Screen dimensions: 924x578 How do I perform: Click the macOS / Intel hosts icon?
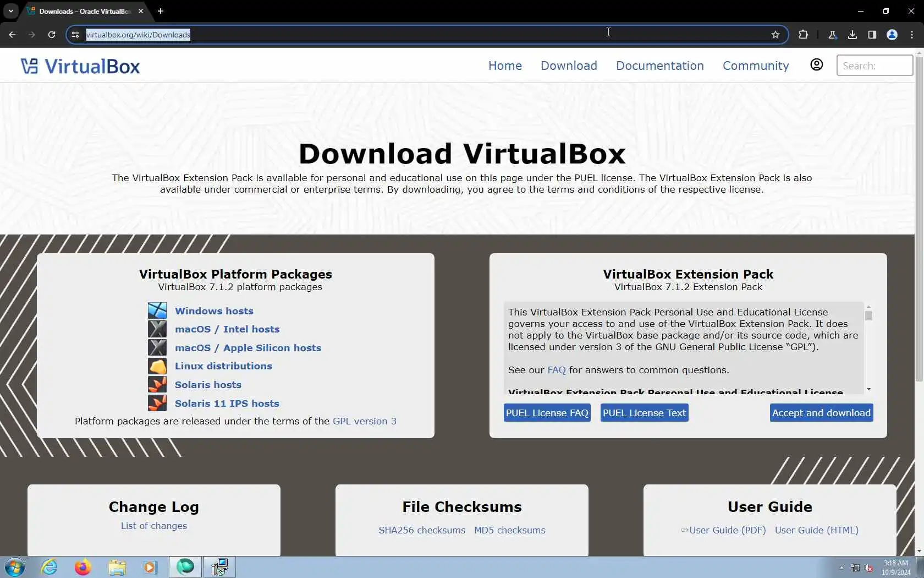pos(157,329)
